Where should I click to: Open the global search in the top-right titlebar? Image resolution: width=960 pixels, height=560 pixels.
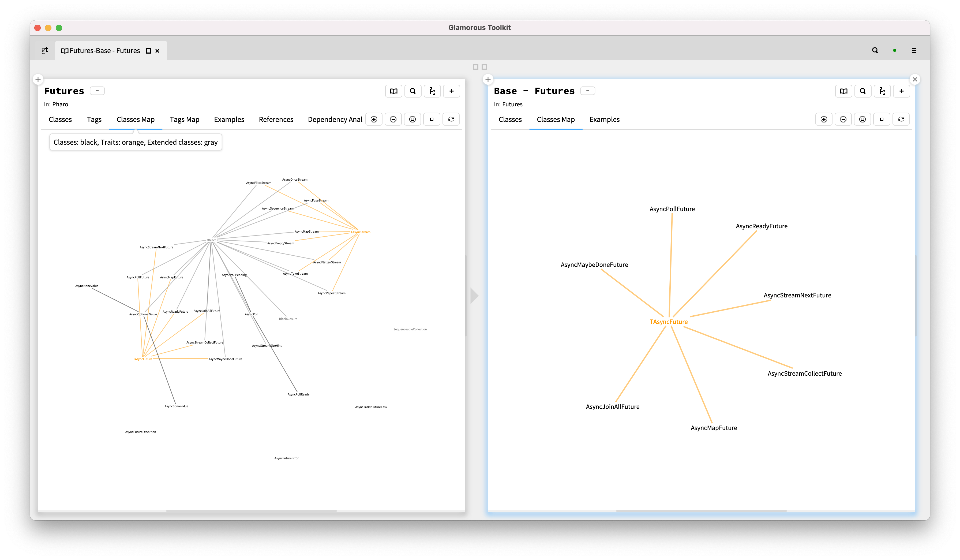coord(875,50)
